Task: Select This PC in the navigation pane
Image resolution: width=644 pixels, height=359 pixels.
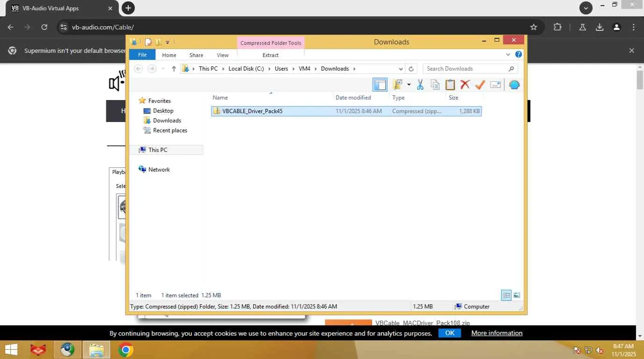Action: tap(157, 150)
